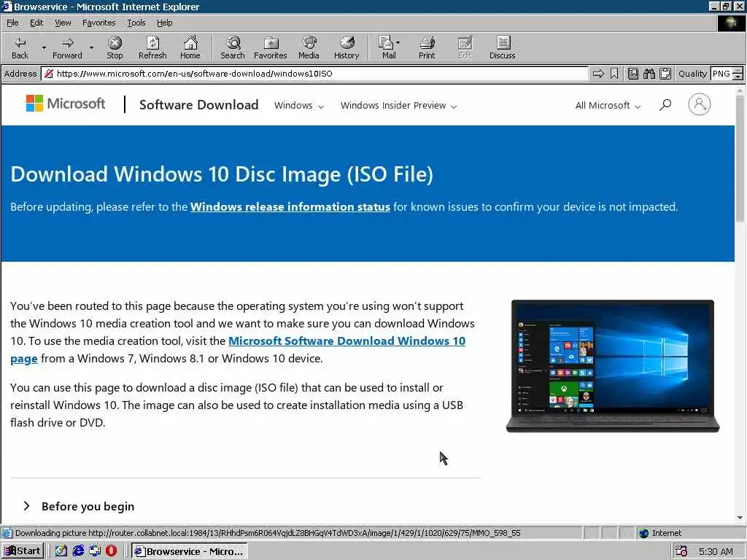
Task: Click the quick launch icon between IE and Opera
Action: pos(95,551)
